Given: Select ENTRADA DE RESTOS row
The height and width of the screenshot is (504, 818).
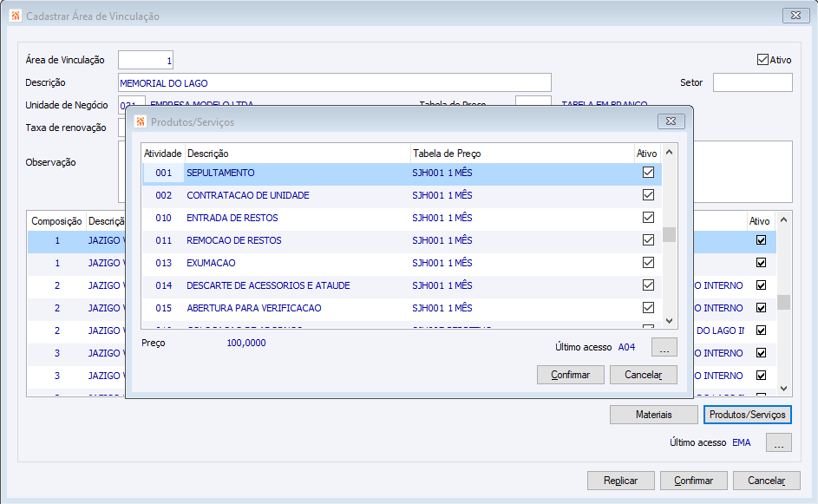Looking at the screenshot, I should 402,218.
